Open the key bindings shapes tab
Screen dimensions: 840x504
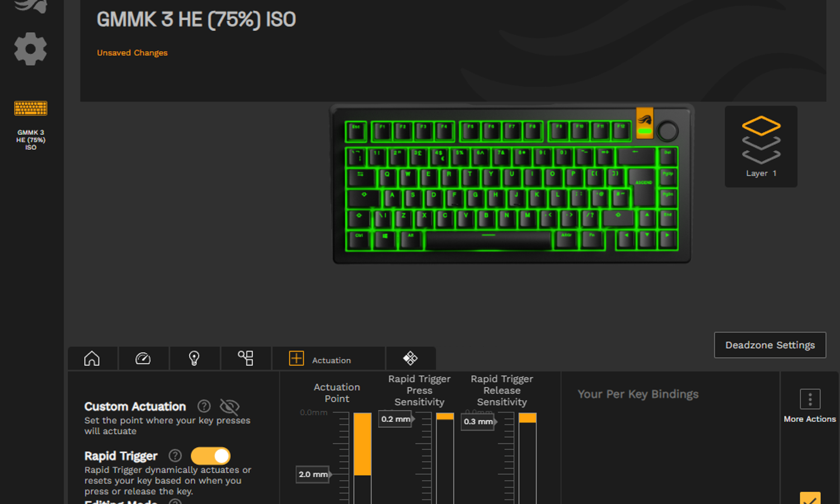tap(246, 358)
